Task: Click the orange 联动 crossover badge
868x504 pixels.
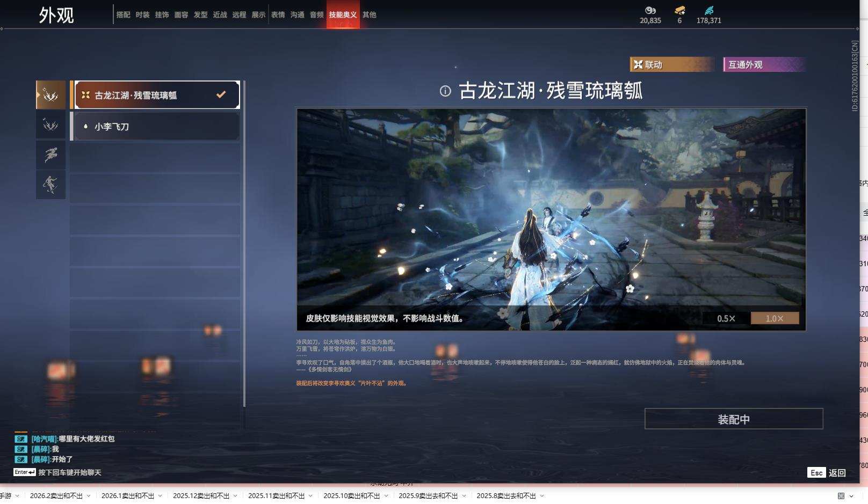Action: pos(670,64)
